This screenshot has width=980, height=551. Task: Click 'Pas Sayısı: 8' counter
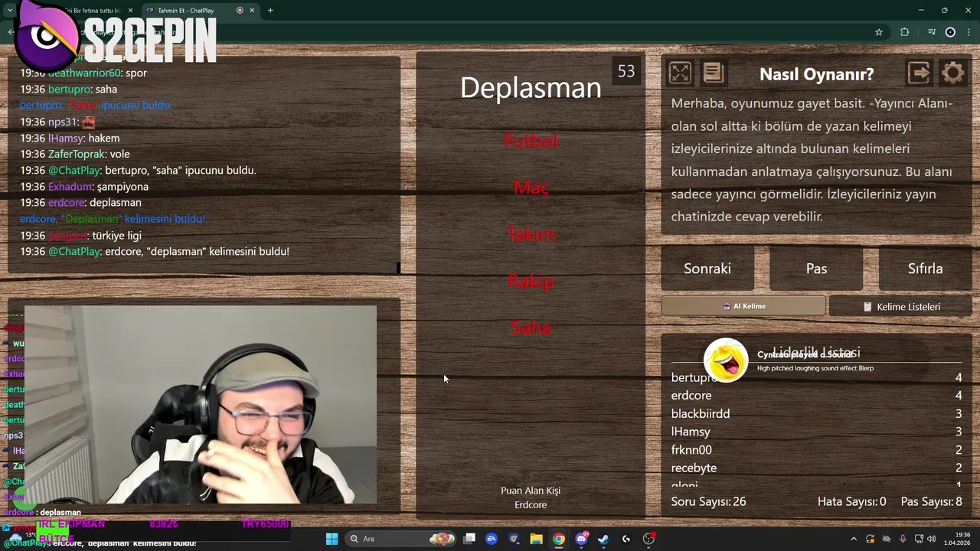[932, 502]
